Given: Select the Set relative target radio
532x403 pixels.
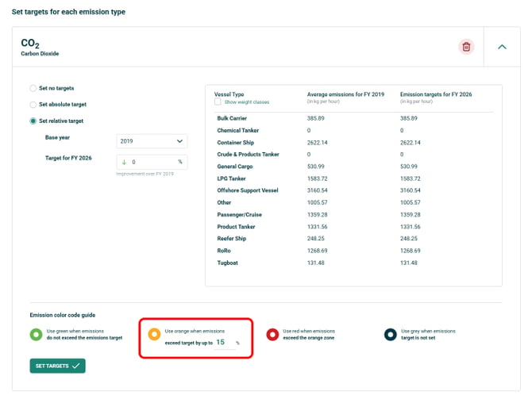Looking at the screenshot, I should click(x=33, y=121).
